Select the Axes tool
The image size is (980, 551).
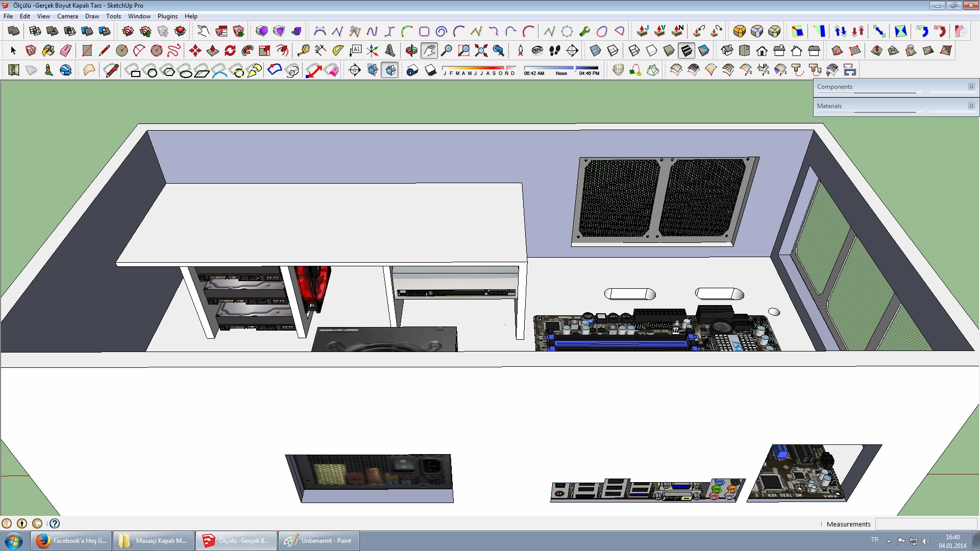(x=373, y=51)
